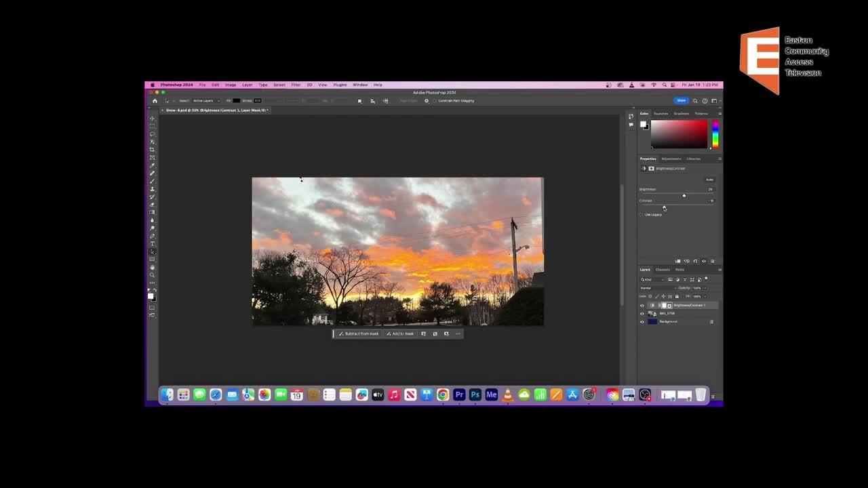Switch to the Adjustments tab
Image resolution: width=868 pixels, height=488 pixels.
(x=671, y=159)
